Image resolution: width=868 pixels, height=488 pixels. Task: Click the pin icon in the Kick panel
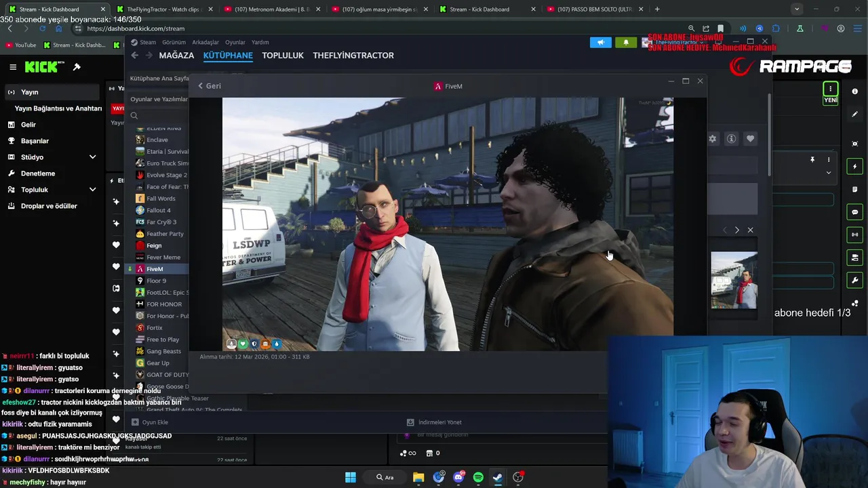(x=812, y=160)
